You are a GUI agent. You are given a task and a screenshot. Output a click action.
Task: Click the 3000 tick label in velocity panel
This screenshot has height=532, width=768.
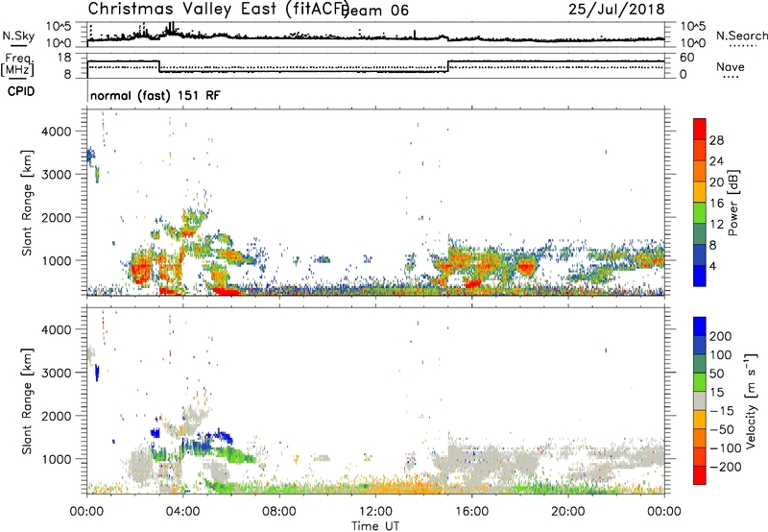click(x=56, y=373)
